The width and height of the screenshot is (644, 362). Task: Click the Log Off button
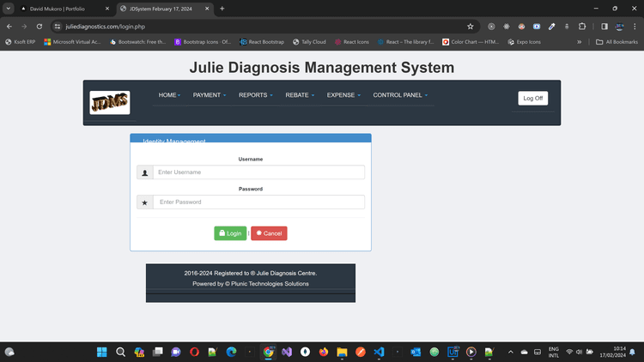[532, 98]
